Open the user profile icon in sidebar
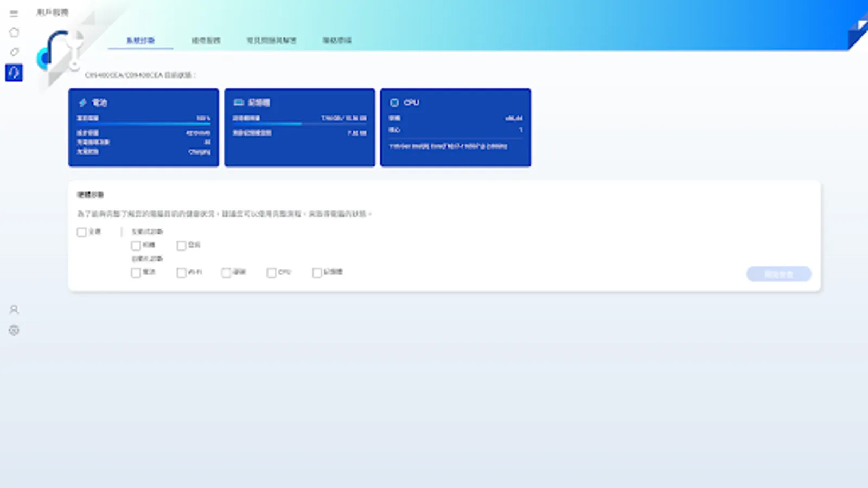This screenshot has height=488, width=868. click(x=14, y=310)
